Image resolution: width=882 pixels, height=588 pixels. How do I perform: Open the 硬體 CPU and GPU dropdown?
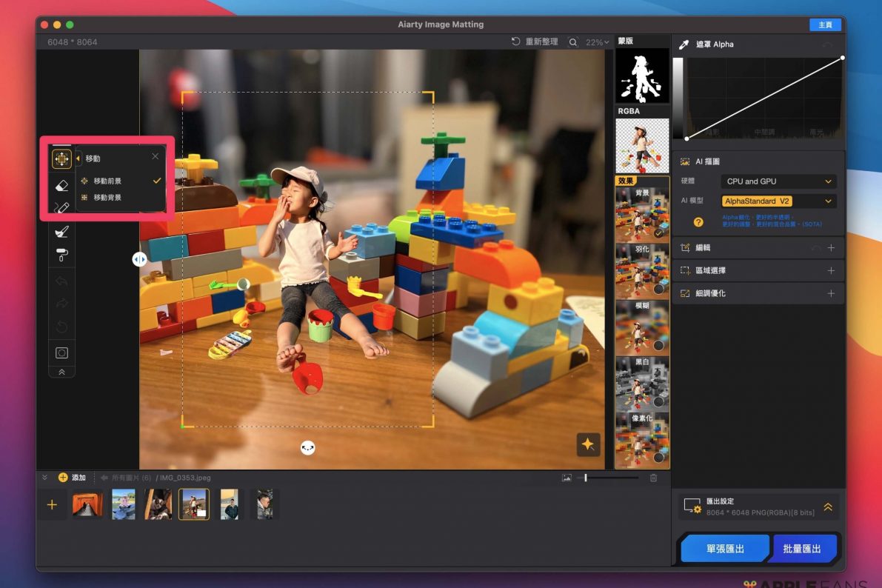(778, 181)
